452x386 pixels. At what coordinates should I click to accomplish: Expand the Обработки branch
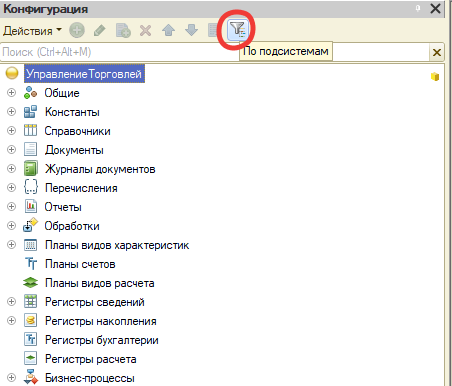click(x=11, y=225)
